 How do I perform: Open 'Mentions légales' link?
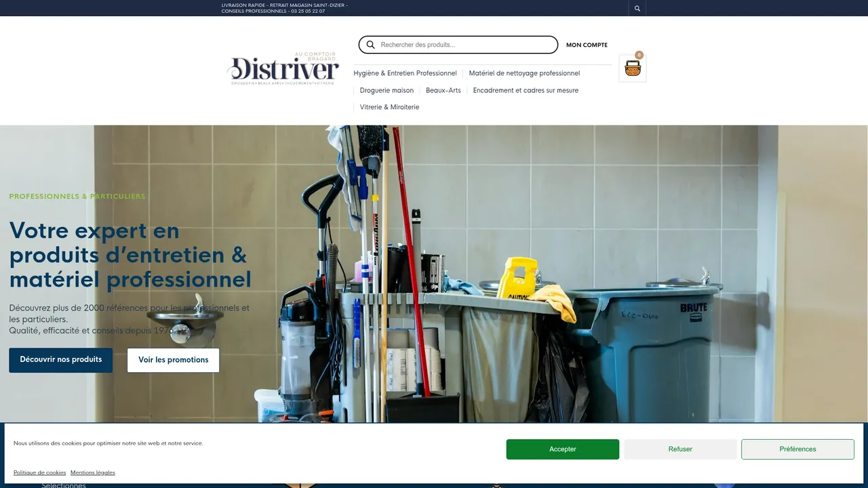(93, 472)
